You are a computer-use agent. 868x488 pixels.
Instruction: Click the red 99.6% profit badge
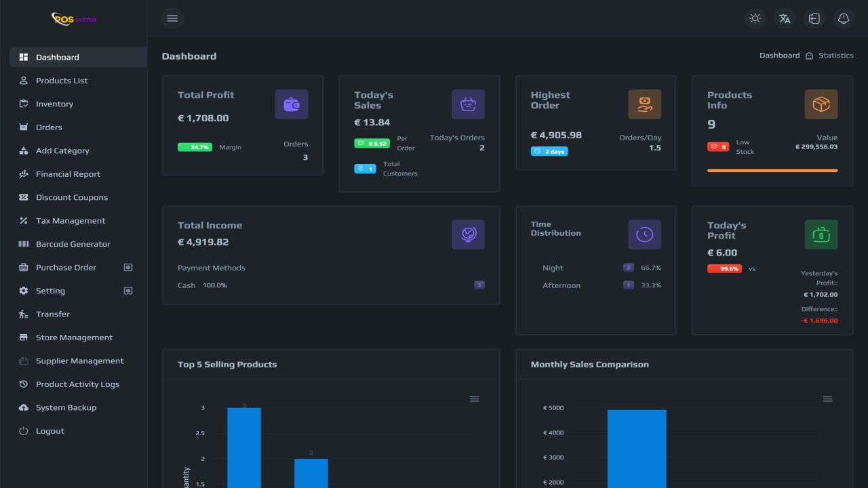tap(724, 269)
